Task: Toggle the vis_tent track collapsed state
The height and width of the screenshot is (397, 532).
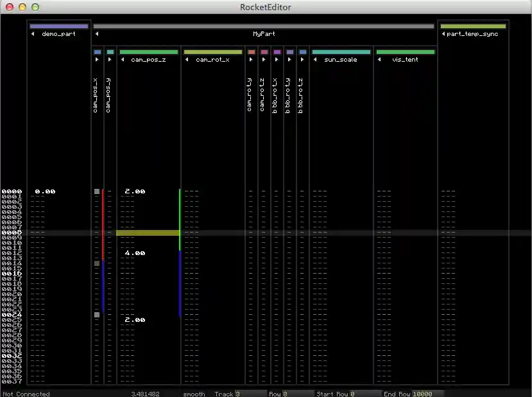Action: click(379, 59)
